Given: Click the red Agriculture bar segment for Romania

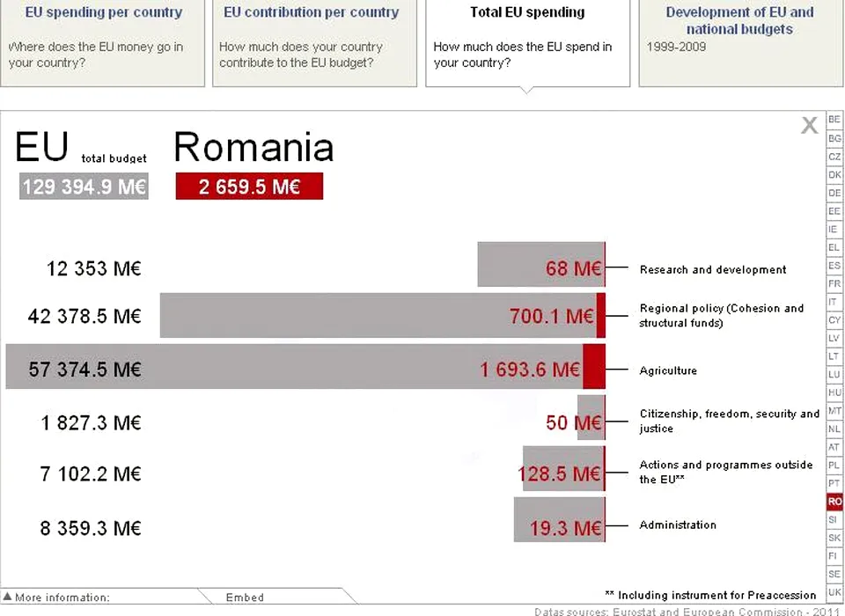Looking at the screenshot, I should click(593, 367).
